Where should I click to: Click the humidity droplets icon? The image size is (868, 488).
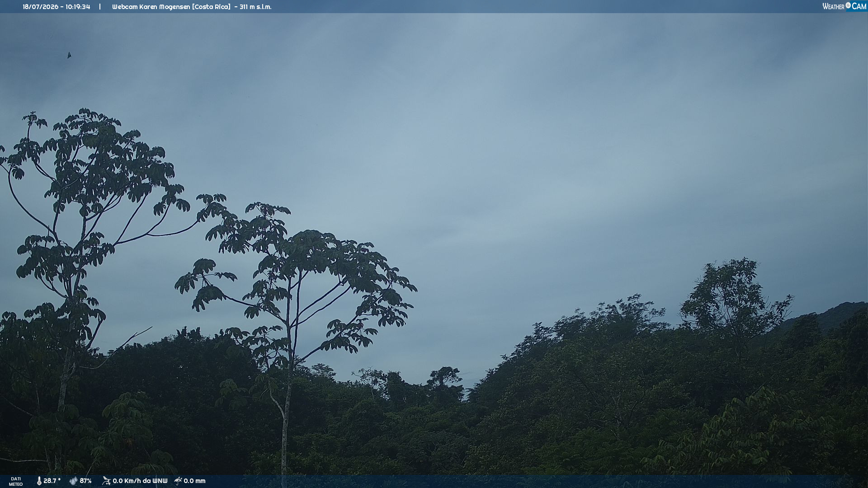tap(73, 481)
